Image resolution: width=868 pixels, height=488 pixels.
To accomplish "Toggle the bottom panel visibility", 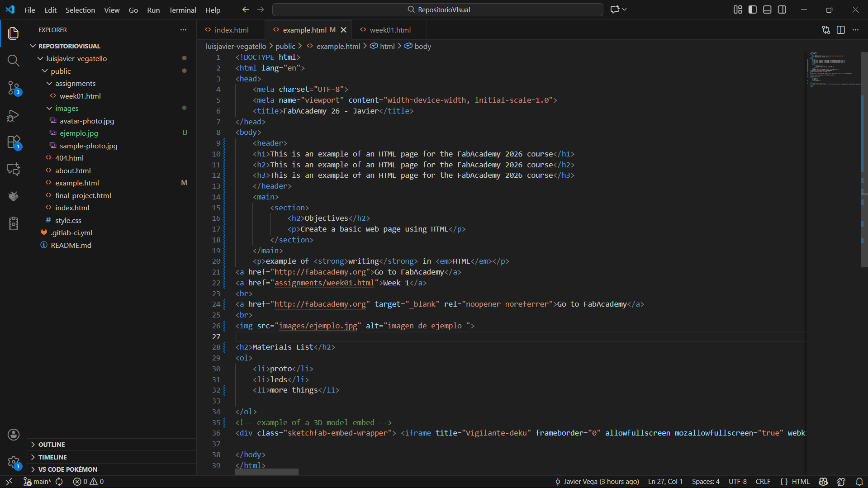I will coord(767,9).
